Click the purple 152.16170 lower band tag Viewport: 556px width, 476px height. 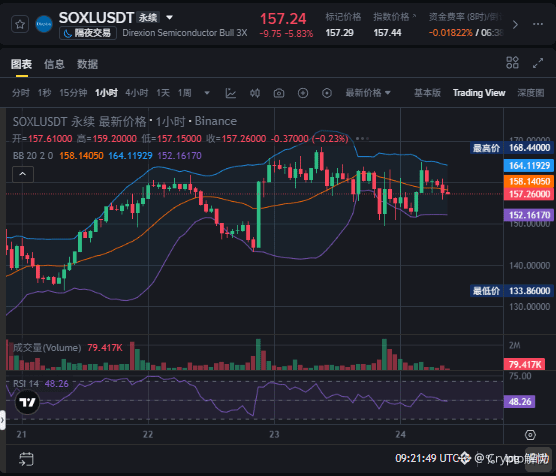point(529,215)
